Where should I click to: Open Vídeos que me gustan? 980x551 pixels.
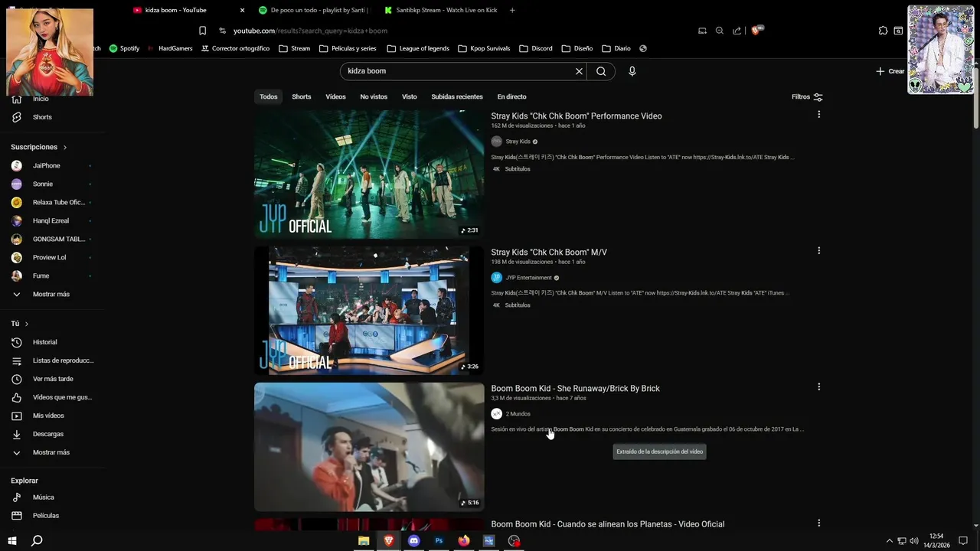coord(61,397)
